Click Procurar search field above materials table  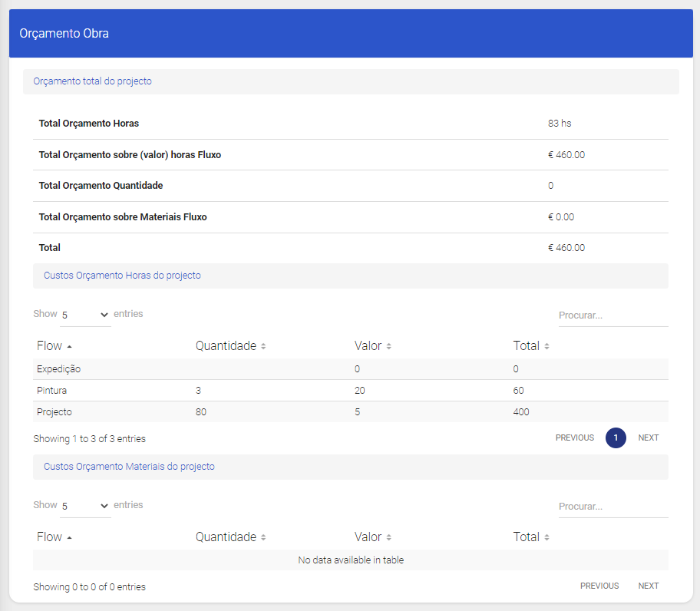pos(612,507)
